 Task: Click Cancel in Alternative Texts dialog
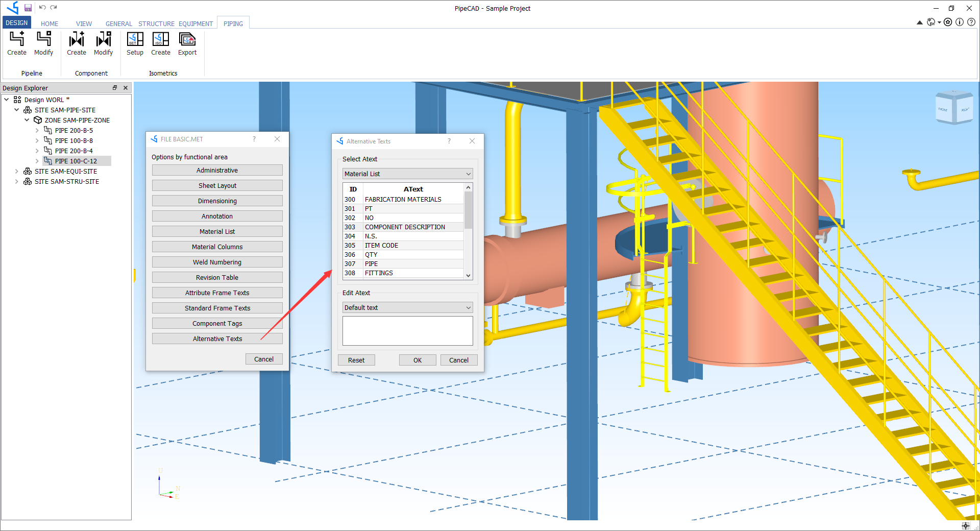[459, 360]
